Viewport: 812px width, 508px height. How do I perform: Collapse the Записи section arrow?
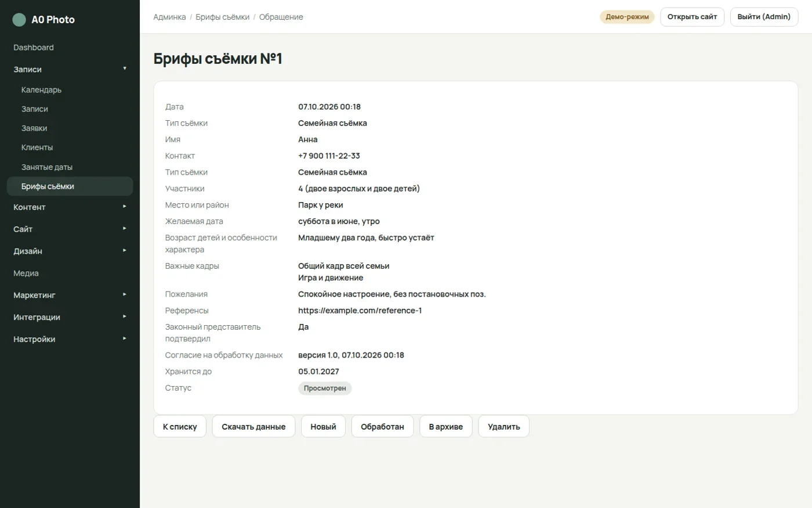tap(125, 69)
